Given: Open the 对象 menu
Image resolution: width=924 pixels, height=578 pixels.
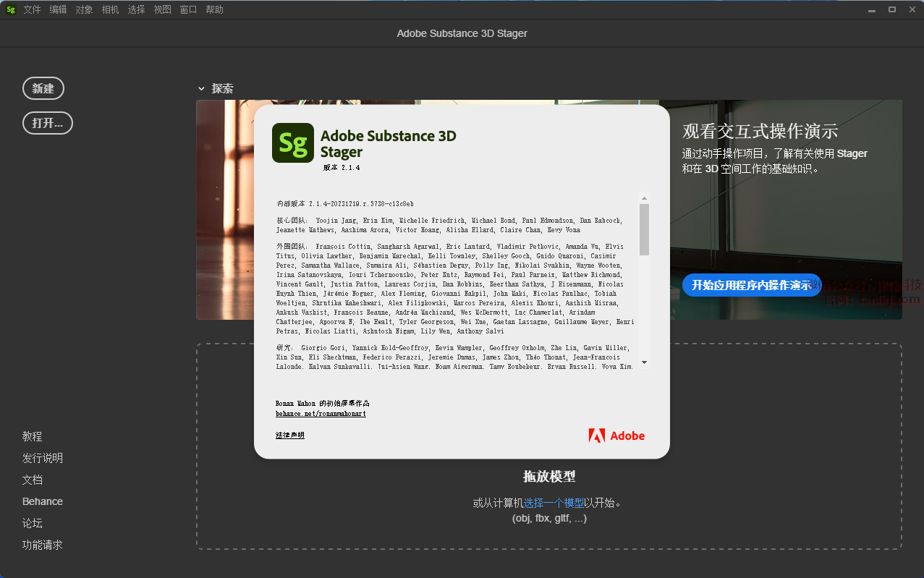Looking at the screenshot, I should coord(84,9).
